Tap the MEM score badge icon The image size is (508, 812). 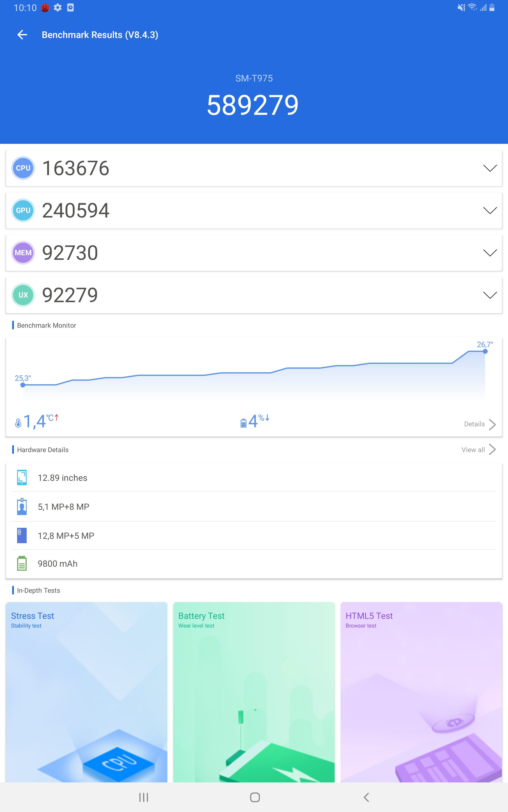tap(23, 253)
